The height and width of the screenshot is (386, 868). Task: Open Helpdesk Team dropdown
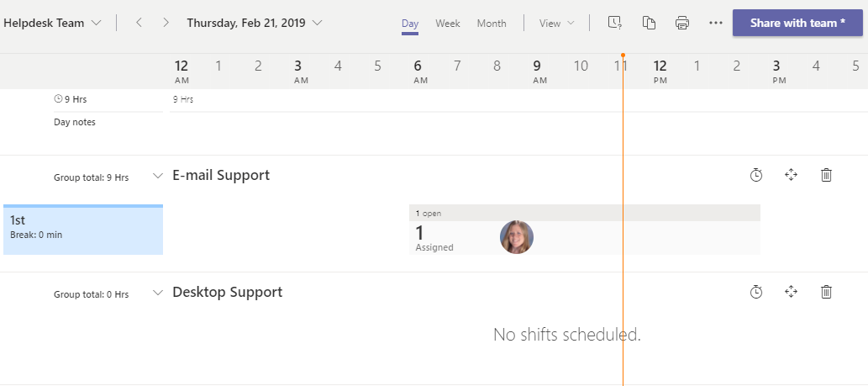pyautogui.click(x=52, y=23)
